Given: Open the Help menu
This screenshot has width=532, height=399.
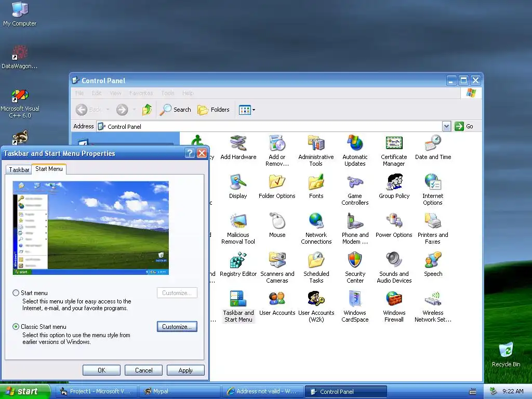Looking at the screenshot, I should pos(188,93).
